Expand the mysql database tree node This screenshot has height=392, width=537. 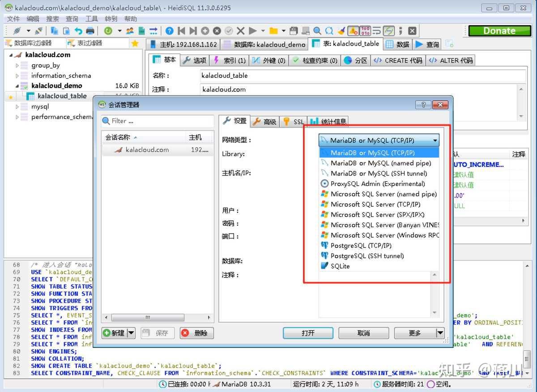point(17,107)
